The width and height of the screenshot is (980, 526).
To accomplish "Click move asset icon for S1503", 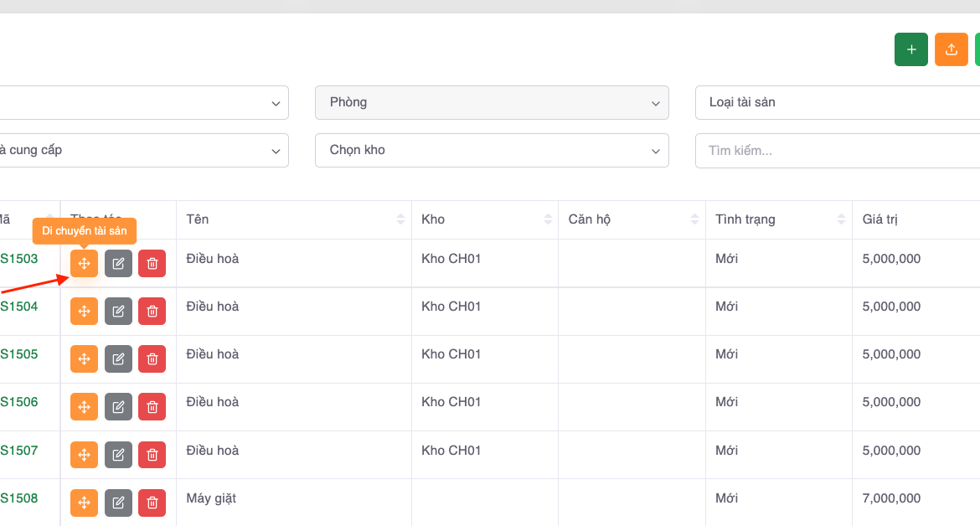I will (x=84, y=263).
